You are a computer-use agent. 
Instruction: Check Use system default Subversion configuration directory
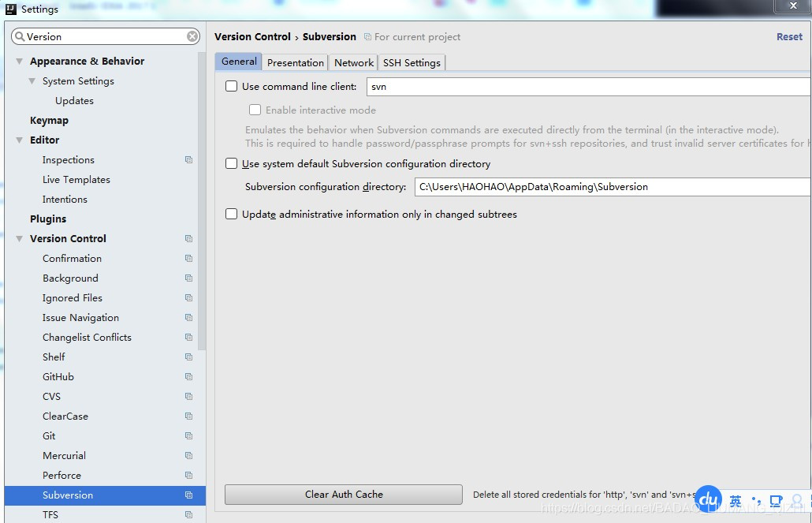(231, 164)
